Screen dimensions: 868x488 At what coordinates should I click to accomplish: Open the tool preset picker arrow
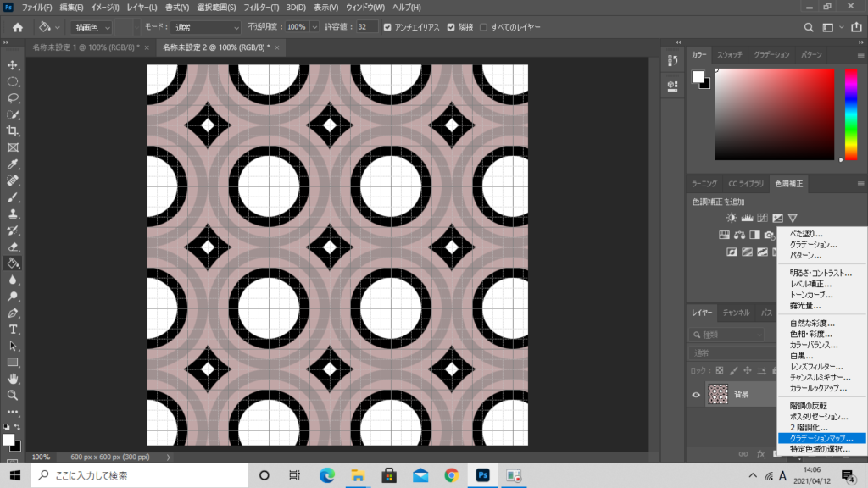(57, 27)
